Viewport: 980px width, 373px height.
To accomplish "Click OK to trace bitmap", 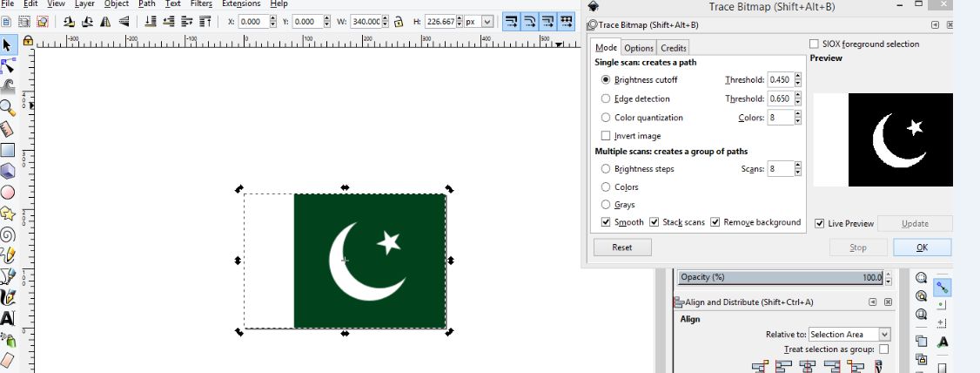I will 922,248.
